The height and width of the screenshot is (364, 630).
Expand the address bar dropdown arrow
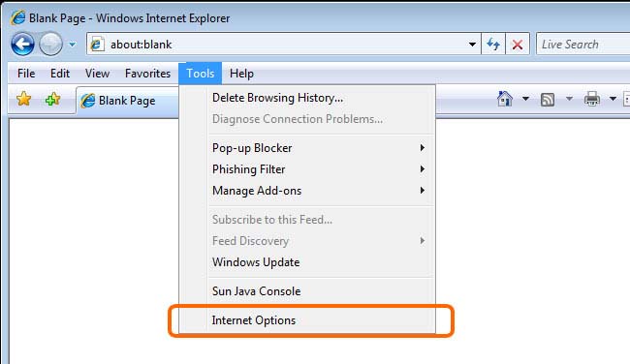pos(473,45)
